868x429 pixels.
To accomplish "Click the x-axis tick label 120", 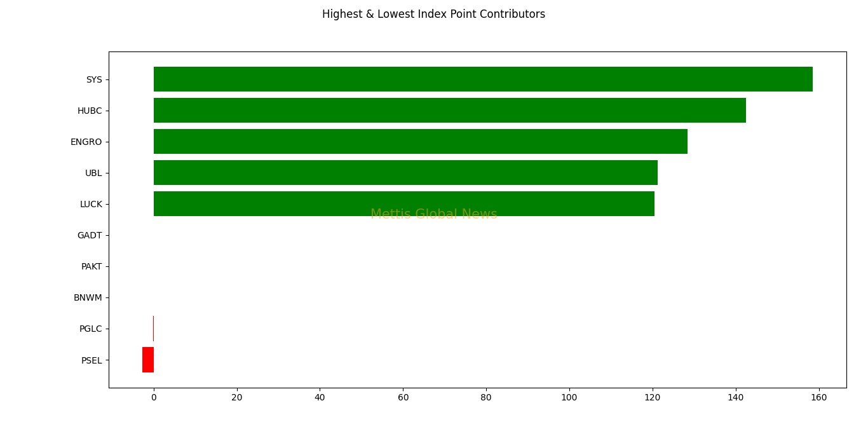I will [653, 398].
